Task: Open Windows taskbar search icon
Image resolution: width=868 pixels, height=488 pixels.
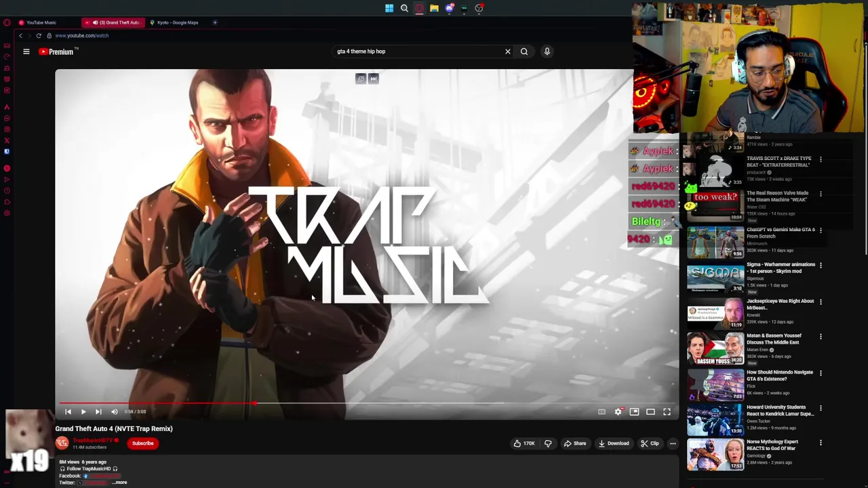Action: click(404, 8)
